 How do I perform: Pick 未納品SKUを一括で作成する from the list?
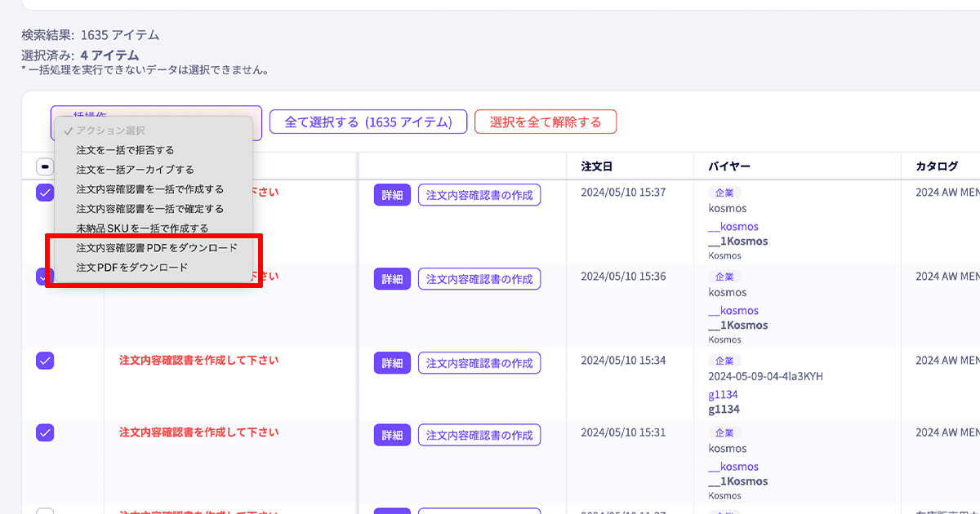142,228
